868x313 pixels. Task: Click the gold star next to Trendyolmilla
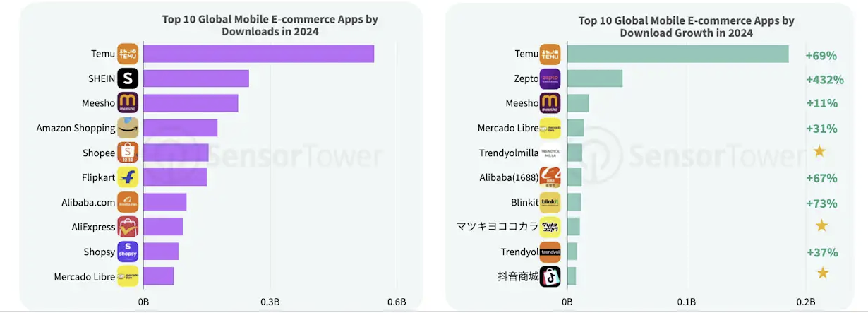click(x=819, y=151)
